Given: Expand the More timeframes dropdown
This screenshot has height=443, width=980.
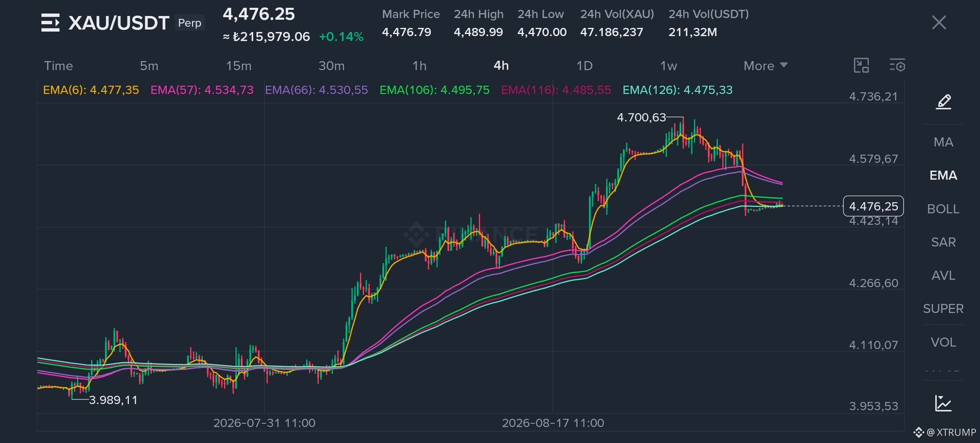Looking at the screenshot, I should [x=765, y=66].
